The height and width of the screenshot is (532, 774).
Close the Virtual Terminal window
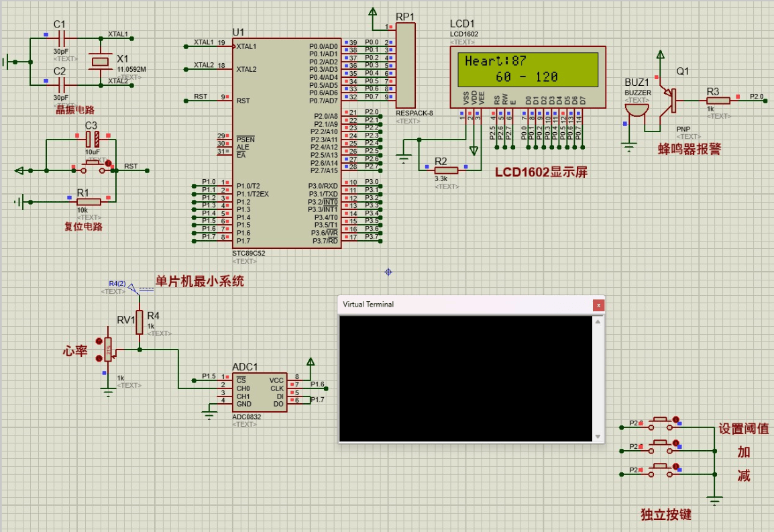598,305
